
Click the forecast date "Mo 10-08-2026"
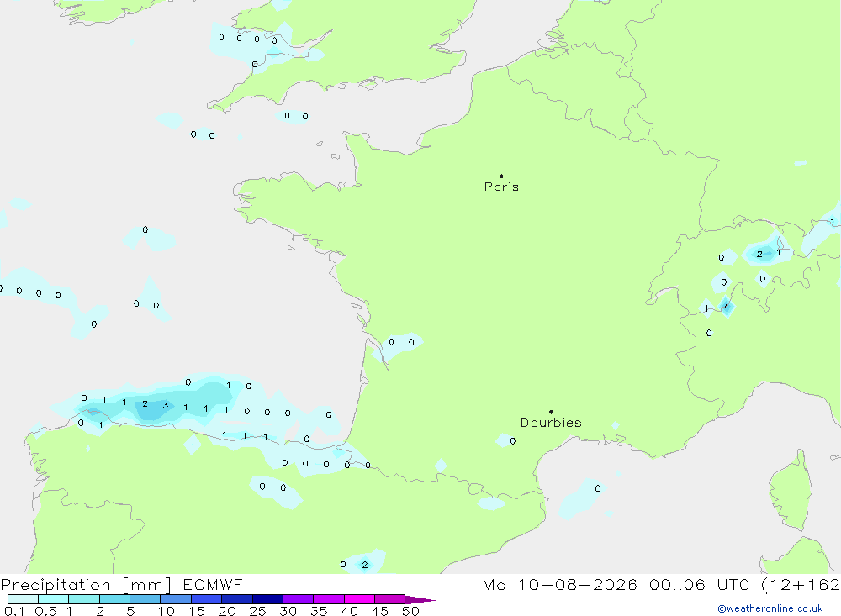[559, 585]
